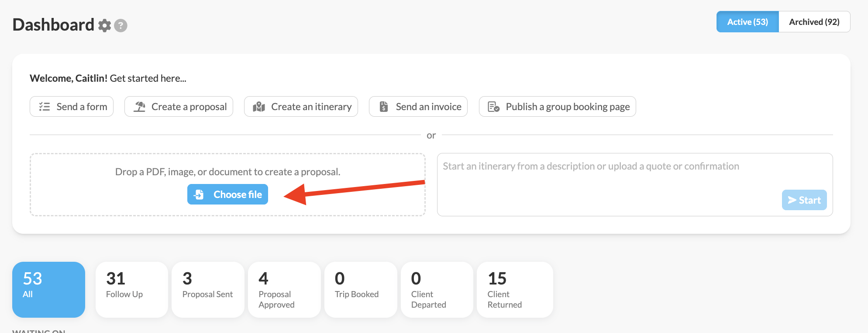Select the 53 All filter card
The height and width of the screenshot is (333, 868).
coord(48,290)
